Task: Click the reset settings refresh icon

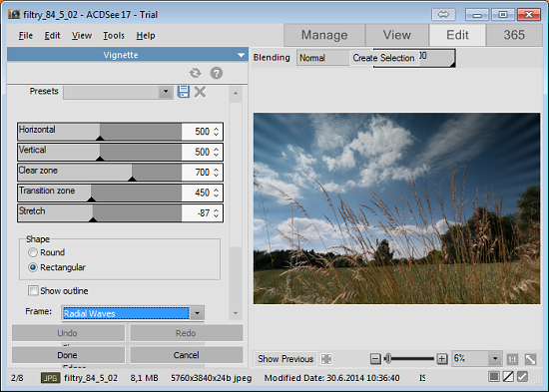Action: pos(196,73)
